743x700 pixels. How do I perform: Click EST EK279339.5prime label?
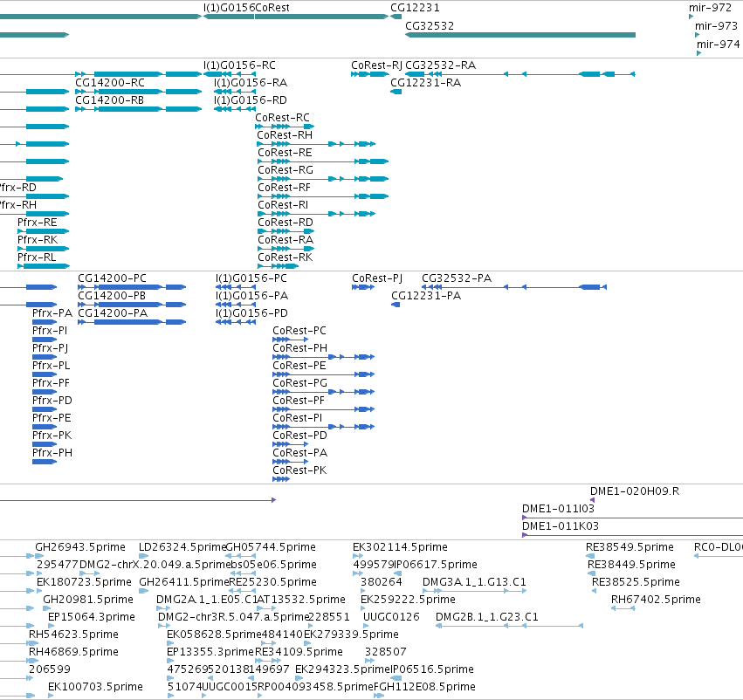point(351,635)
